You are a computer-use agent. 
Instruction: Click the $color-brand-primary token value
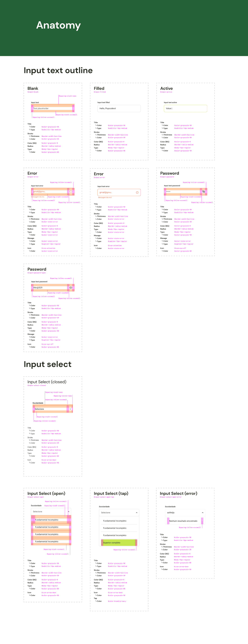click(x=117, y=601)
